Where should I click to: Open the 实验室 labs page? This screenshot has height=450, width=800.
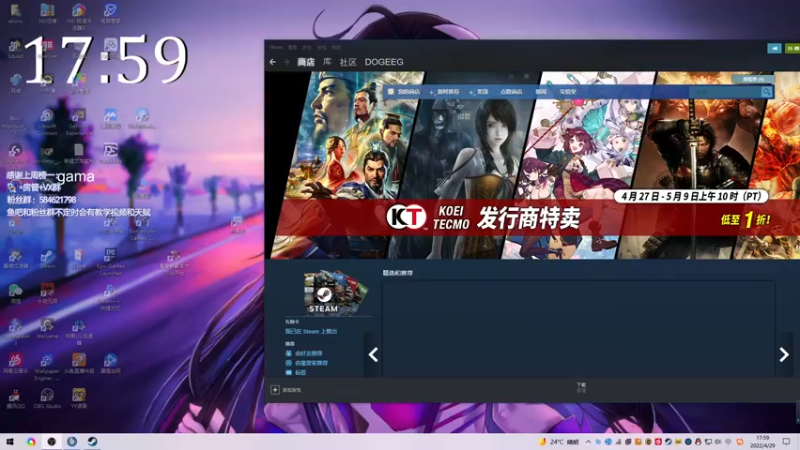[x=567, y=92]
